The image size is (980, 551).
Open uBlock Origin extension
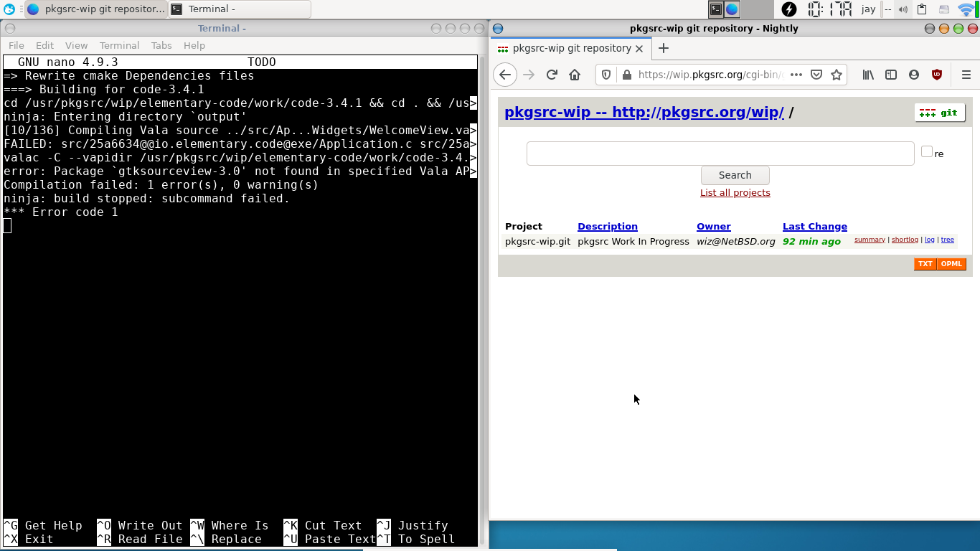[937, 75]
